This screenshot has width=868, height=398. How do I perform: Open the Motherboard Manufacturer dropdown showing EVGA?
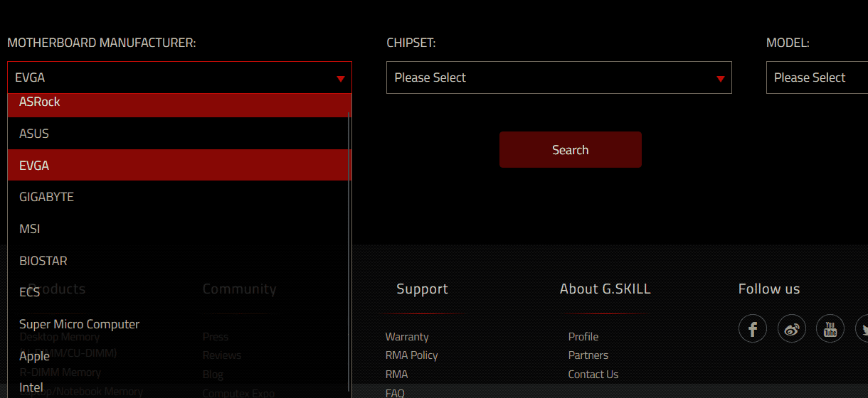179,77
